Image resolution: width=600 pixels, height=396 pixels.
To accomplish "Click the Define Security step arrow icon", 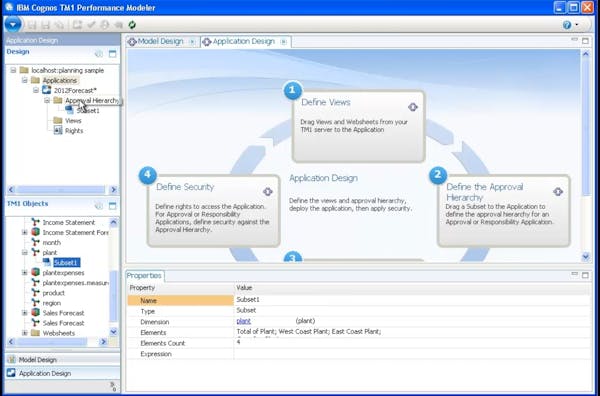I will tap(267, 191).
